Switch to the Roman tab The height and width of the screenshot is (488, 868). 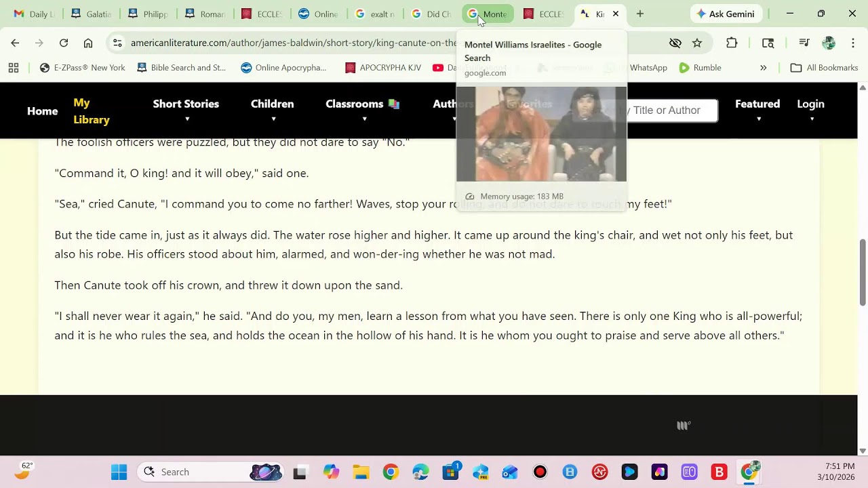[204, 14]
